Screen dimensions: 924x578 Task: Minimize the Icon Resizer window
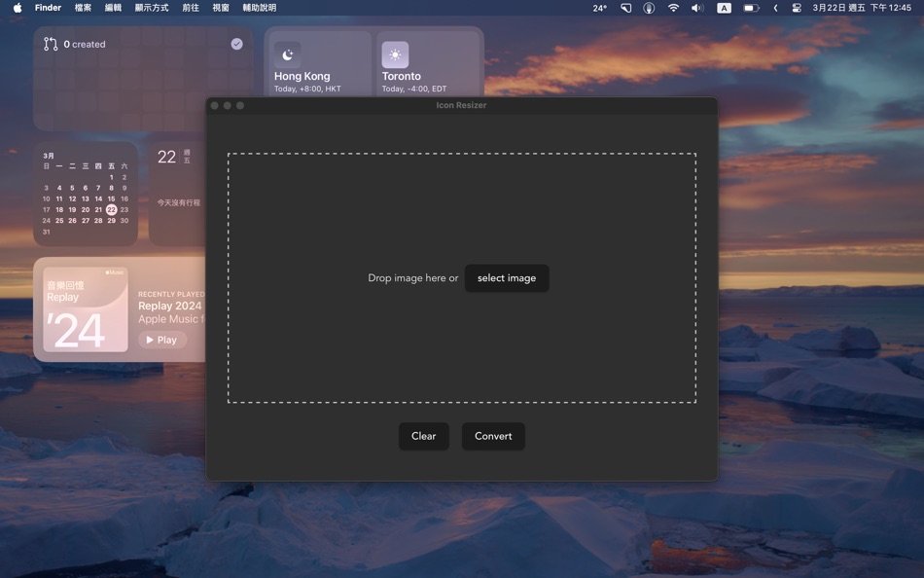click(227, 105)
